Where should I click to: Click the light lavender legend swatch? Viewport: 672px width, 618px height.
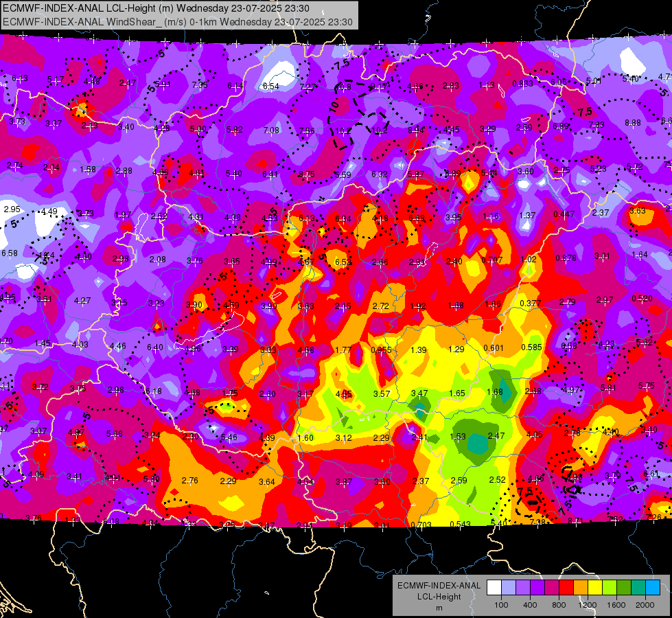(x=509, y=588)
